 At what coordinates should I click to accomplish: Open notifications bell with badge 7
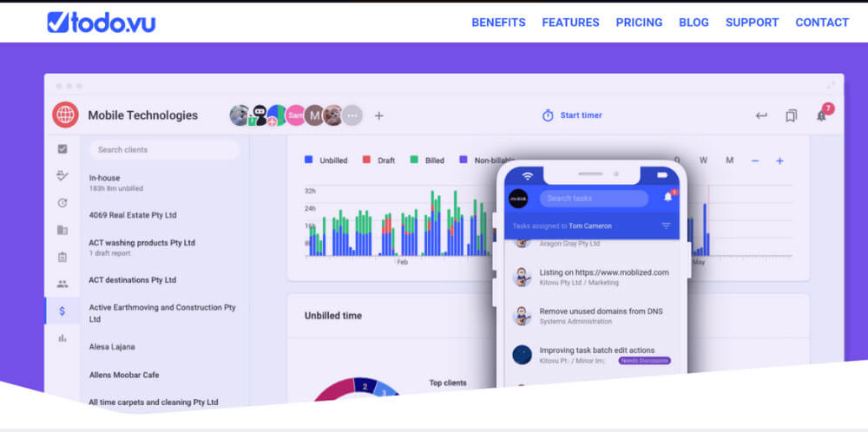pyautogui.click(x=821, y=115)
